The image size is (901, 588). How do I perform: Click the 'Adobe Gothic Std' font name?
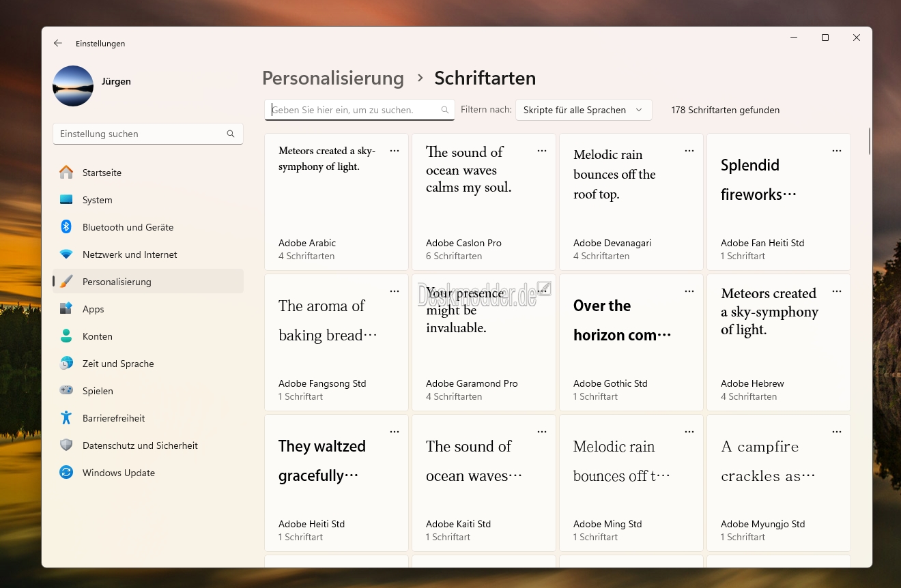(610, 383)
